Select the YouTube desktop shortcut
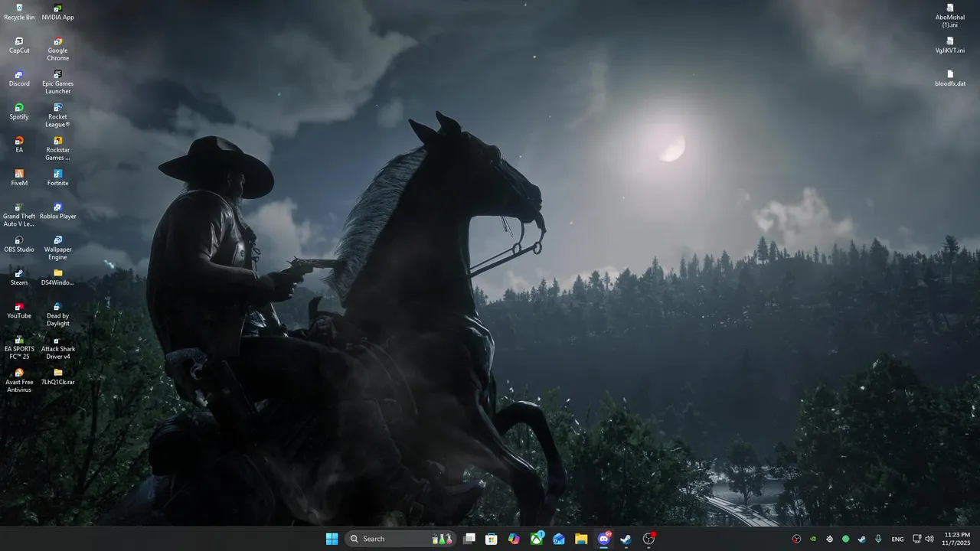Screen dimensions: 980x551 click(19, 311)
